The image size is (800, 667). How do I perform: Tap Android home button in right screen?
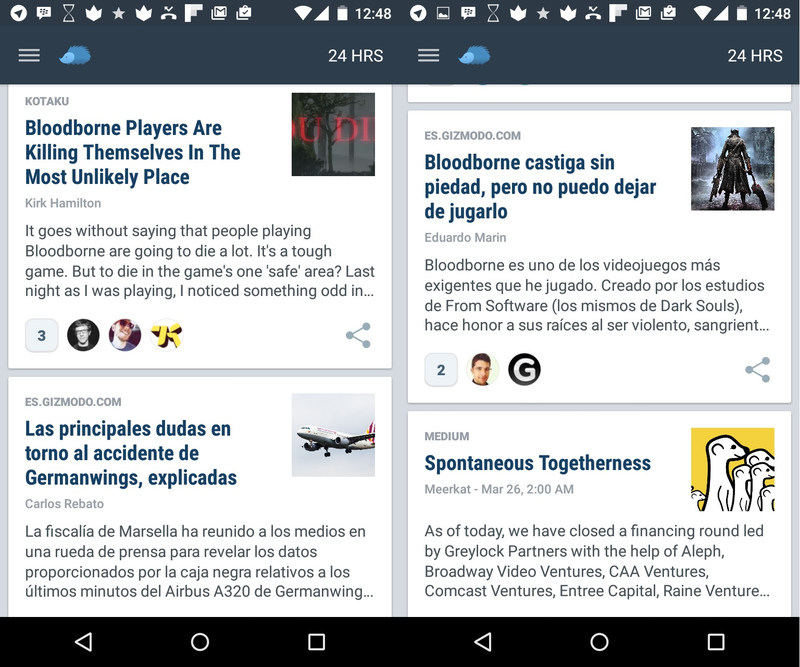[599, 641]
